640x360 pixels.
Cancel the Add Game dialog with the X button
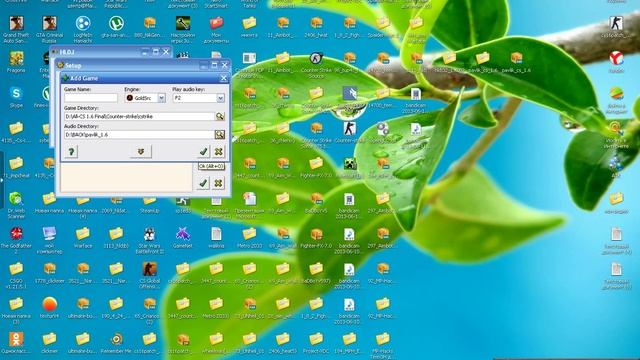click(x=218, y=152)
